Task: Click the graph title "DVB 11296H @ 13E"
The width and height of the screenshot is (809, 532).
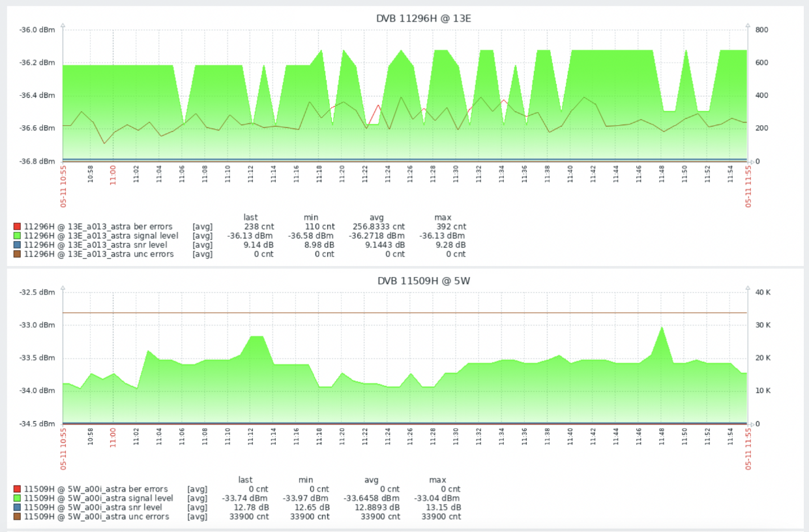Action: (424, 18)
